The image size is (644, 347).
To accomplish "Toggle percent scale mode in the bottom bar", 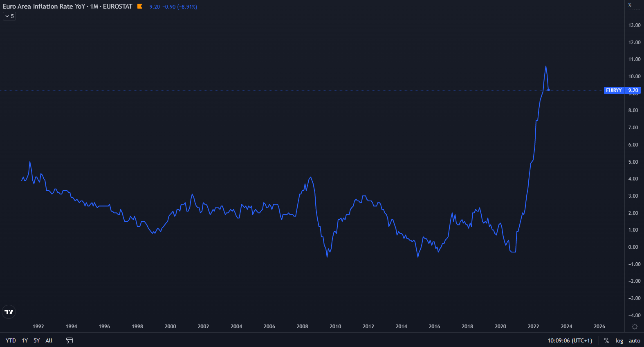I will 607,340.
